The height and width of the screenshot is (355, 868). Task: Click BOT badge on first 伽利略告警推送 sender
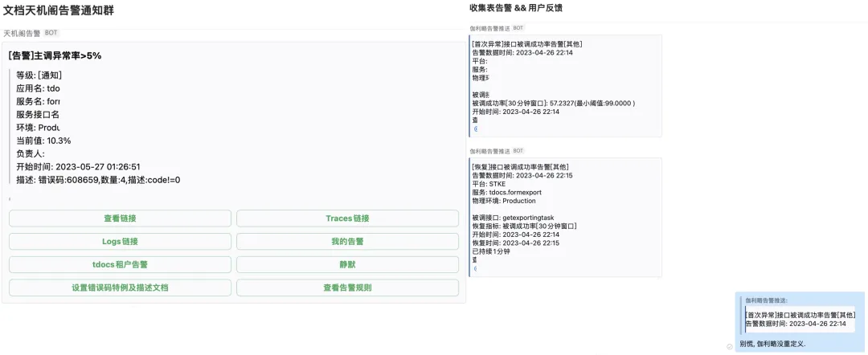[518, 27]
